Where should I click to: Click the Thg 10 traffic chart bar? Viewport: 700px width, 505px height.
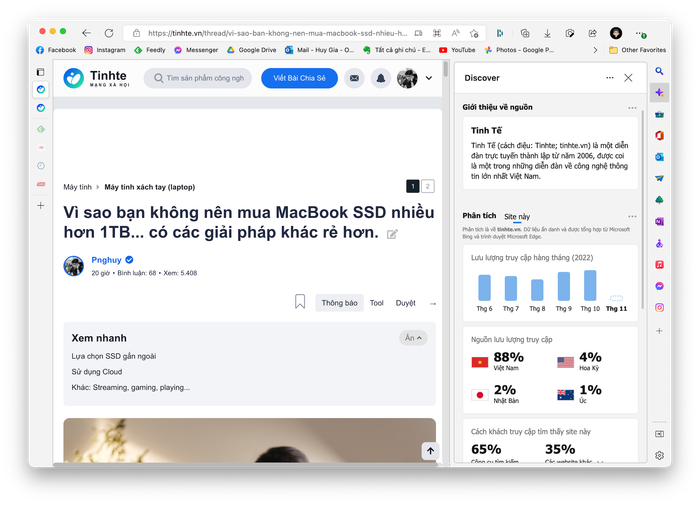[x=589, y=286]
